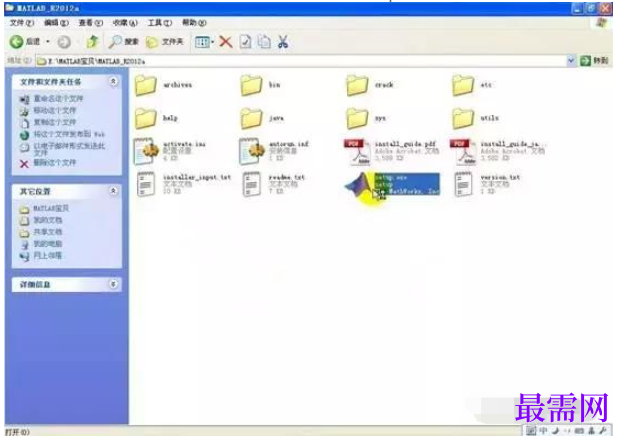This screenshot has height=439, width=627.
Task: Select the setup.exe MATLAB icon
Action: [360, 186]
